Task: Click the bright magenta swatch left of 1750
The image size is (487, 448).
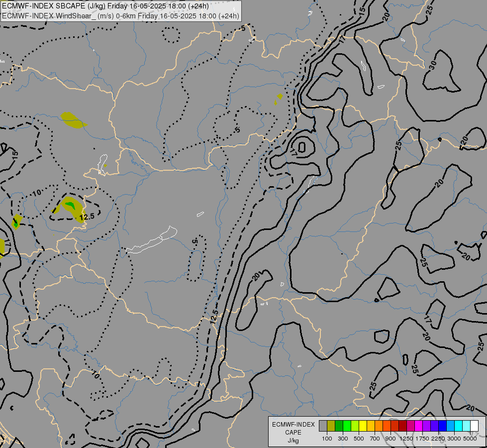Action: 419,426
